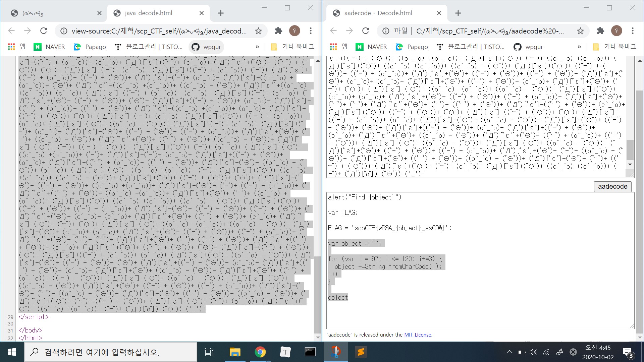Go back in left Chrome window

(x=11, y=31)
